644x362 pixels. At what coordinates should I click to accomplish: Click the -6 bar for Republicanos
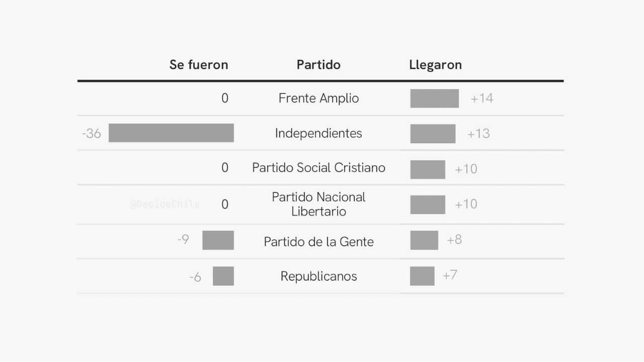coord(223,276)
